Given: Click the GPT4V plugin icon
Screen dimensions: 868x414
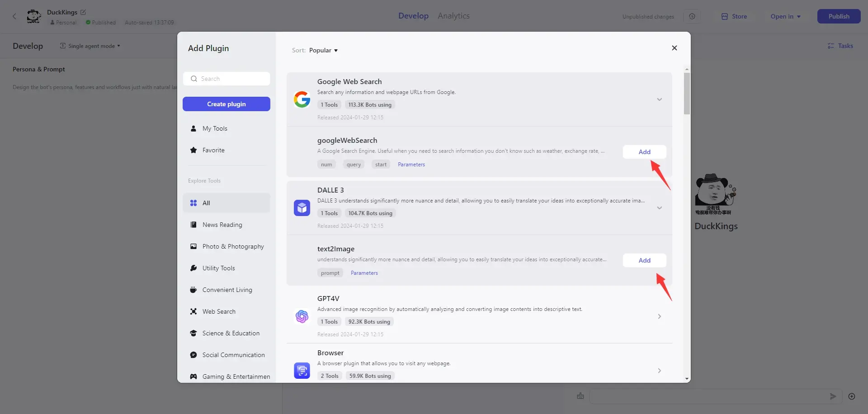Looking at the screenshot, I should pos(302,316).
